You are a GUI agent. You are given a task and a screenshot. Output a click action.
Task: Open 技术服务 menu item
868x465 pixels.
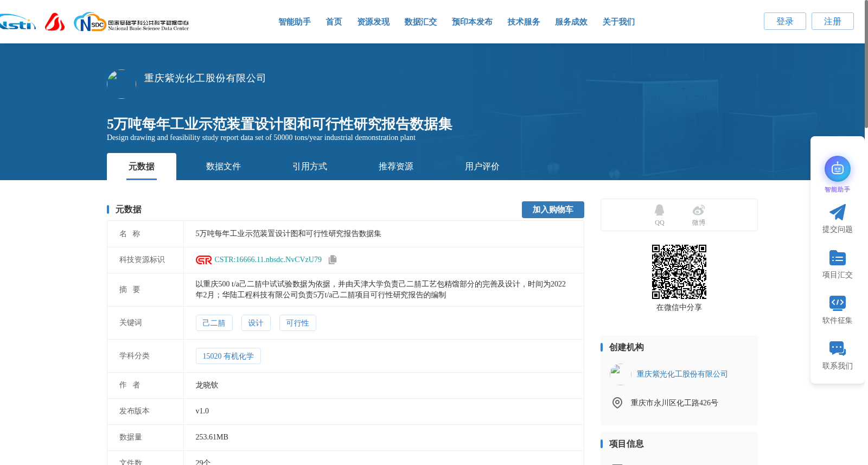point(524,22)
